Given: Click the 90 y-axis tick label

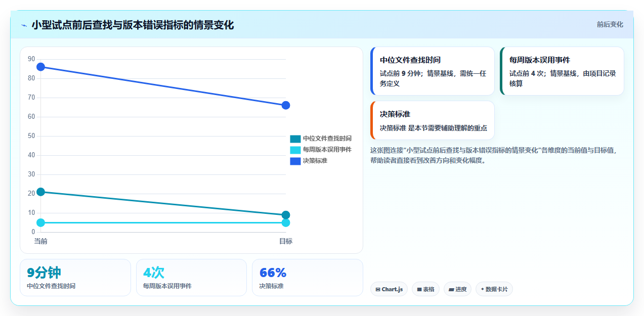Looking at the screenshot, I should click(x=32, y=59).
